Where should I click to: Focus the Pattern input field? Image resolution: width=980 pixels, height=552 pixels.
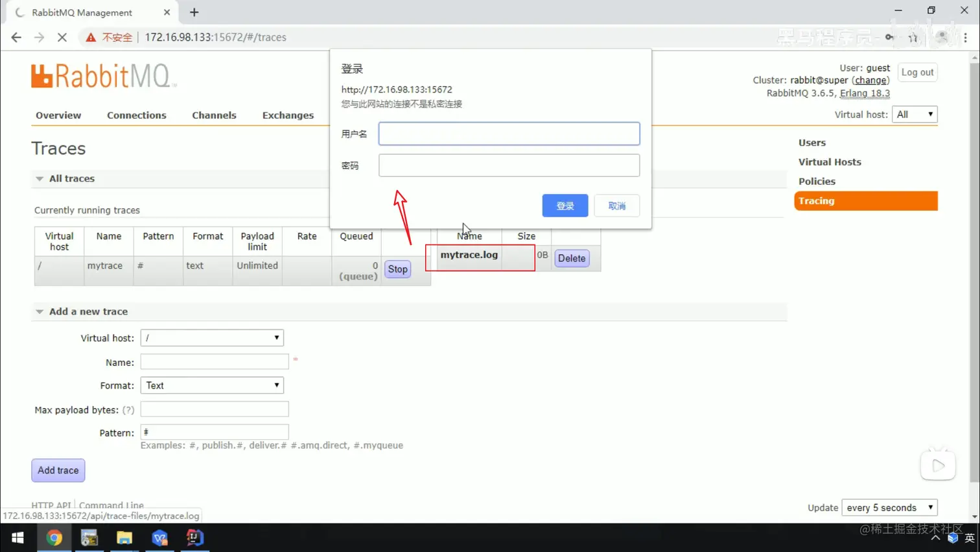[x=215, y=432]
